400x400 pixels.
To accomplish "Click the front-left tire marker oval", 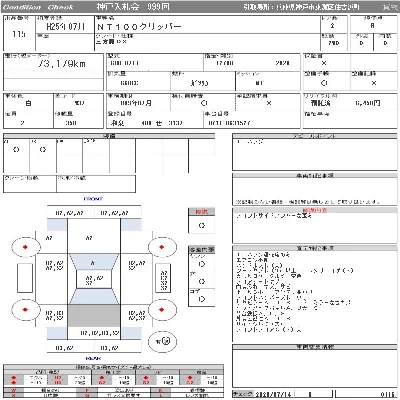I will 26,247.
